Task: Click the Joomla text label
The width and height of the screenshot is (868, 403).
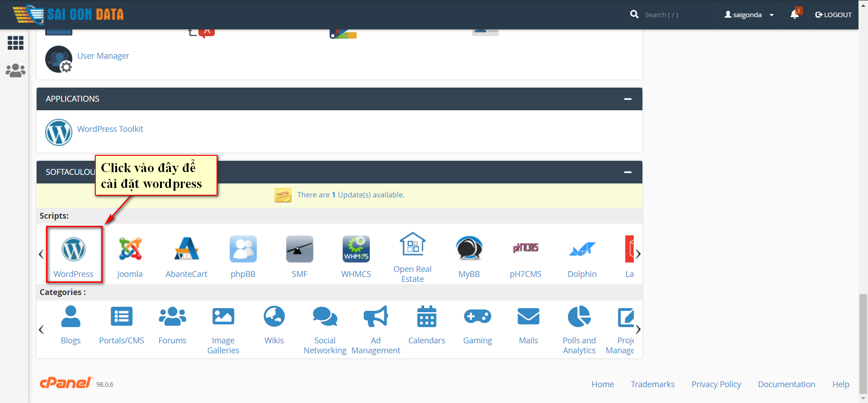Action: 130,274
